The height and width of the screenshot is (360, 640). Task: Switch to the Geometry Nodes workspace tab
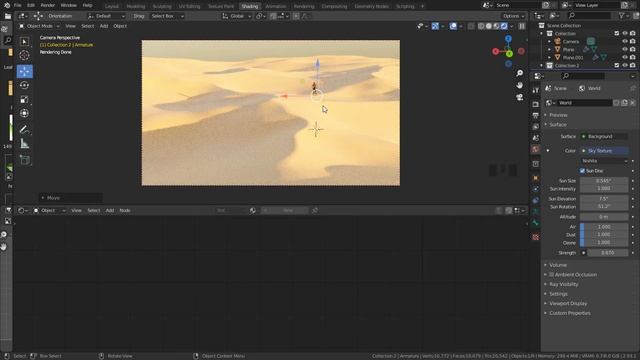(371, 6)
